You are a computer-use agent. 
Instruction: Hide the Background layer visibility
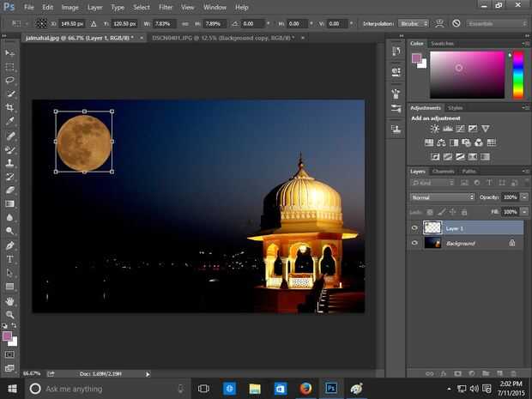(x=414, y=243)
